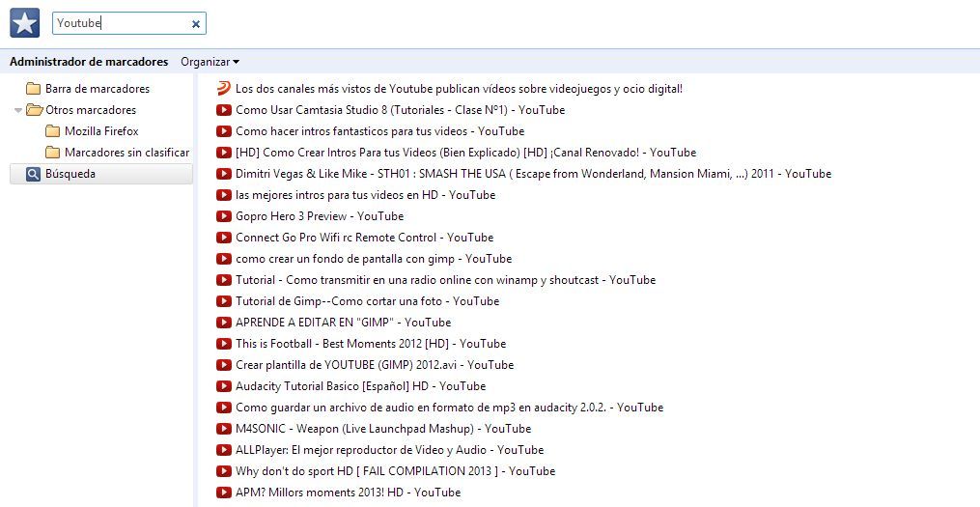Click YouTube icon beside Gopro Hero 3 Preview
The width and height of the screenshot is (980, 507).
point(224,216)
